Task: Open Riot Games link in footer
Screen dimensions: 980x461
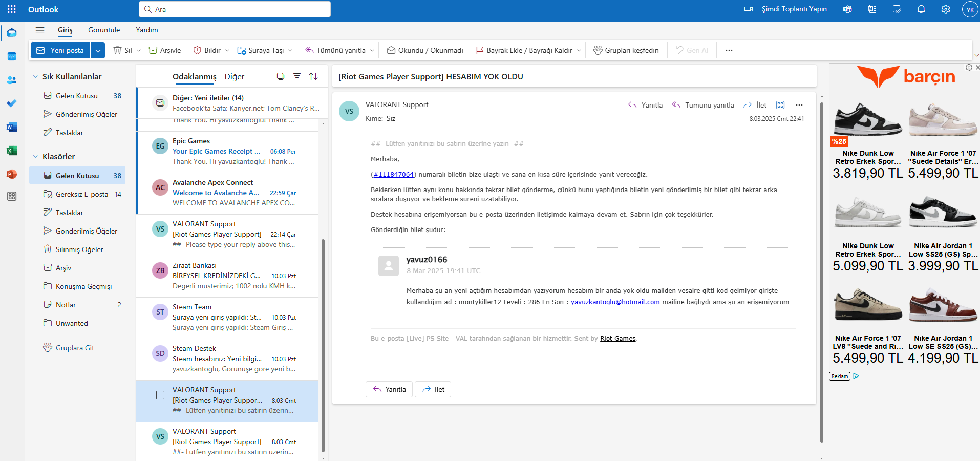Action: pyautogui.click(x=618, y=339)
